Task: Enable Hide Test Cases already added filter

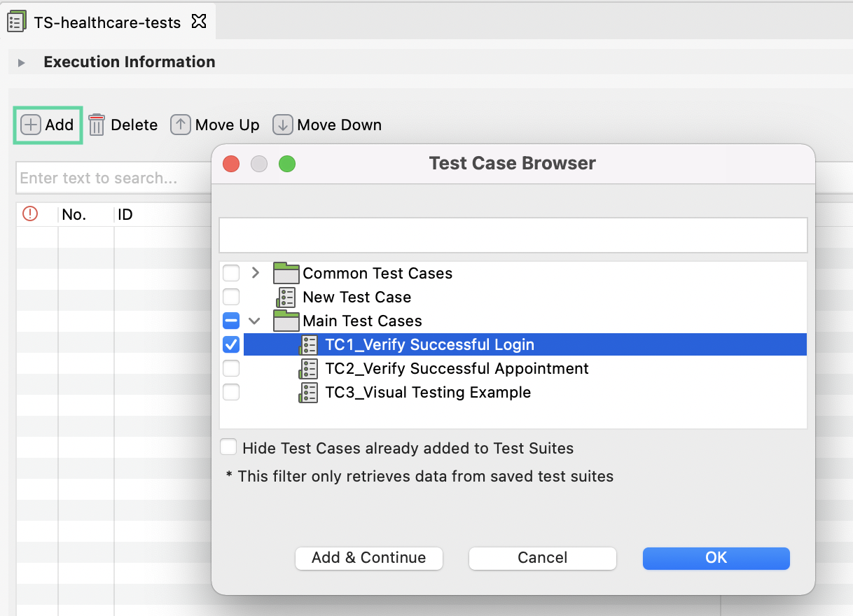Action: pyautogui.click(x=228, y=448)
